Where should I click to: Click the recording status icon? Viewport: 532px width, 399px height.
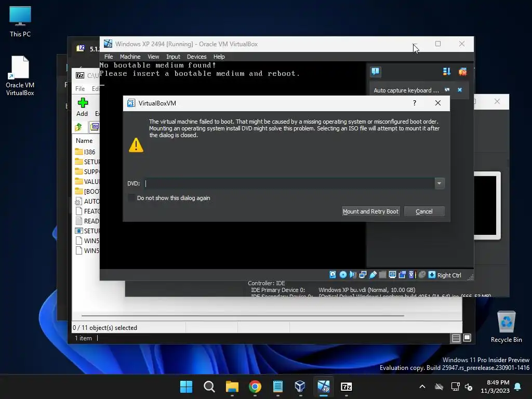tap(402, 274)
